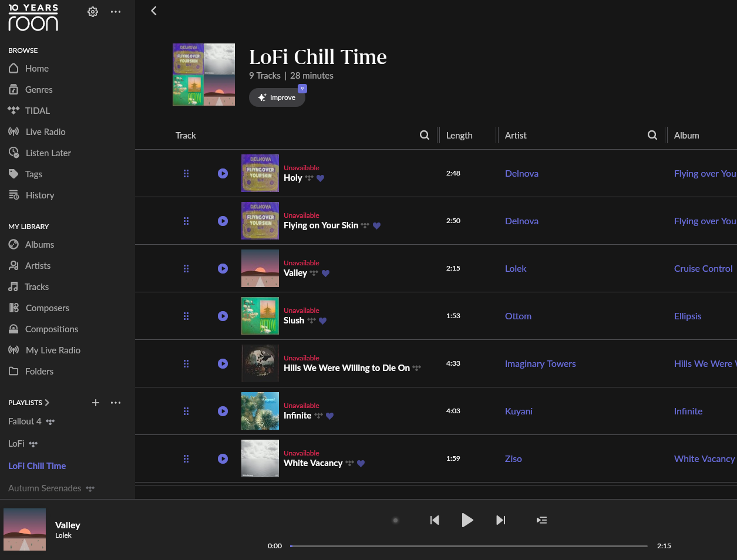Open the playlists three-dot menu
Screen dimensions: 737x560
click(x=116, y=403)
